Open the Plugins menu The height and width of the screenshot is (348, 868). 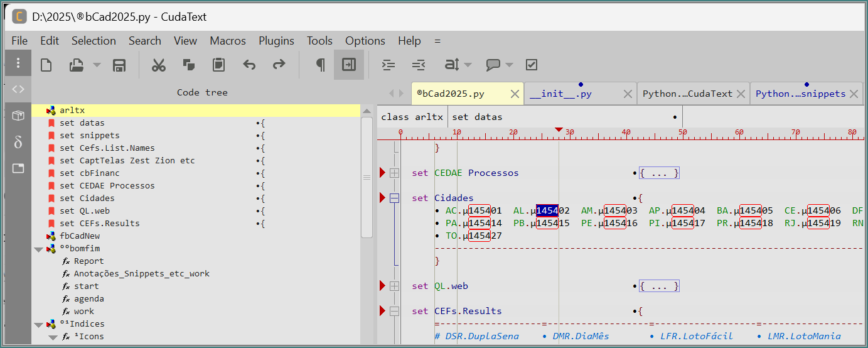(x=276, y=41)
